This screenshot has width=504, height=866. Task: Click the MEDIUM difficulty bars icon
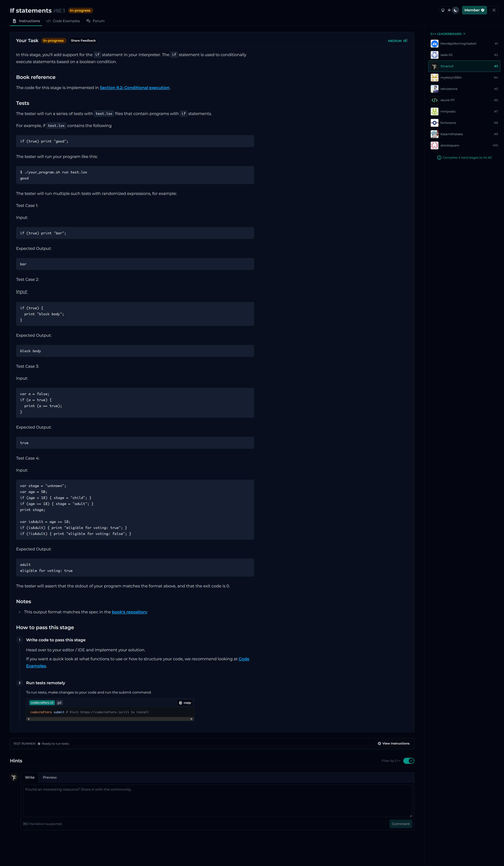click(405, 41)
